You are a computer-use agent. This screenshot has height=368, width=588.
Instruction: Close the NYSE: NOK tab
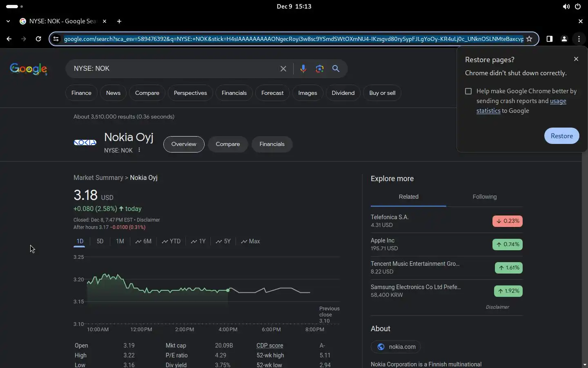(105, 21)
